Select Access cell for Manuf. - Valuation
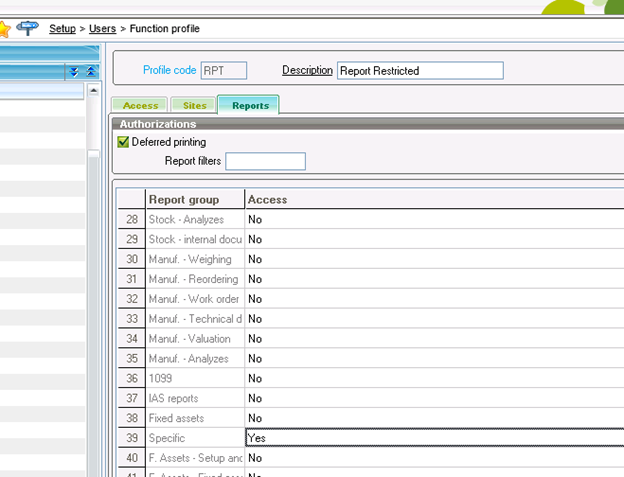This screenshot has height=477, width=624. point(434,339)
